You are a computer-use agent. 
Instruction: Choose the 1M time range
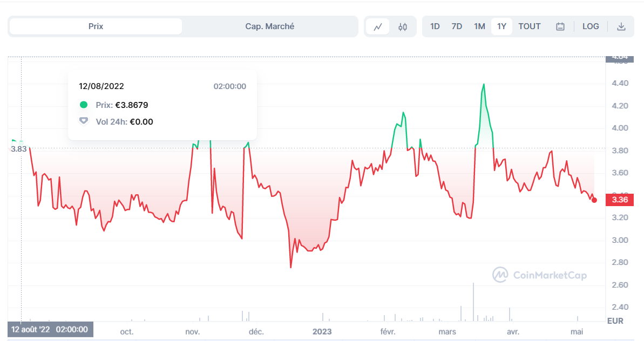(479, 26)
